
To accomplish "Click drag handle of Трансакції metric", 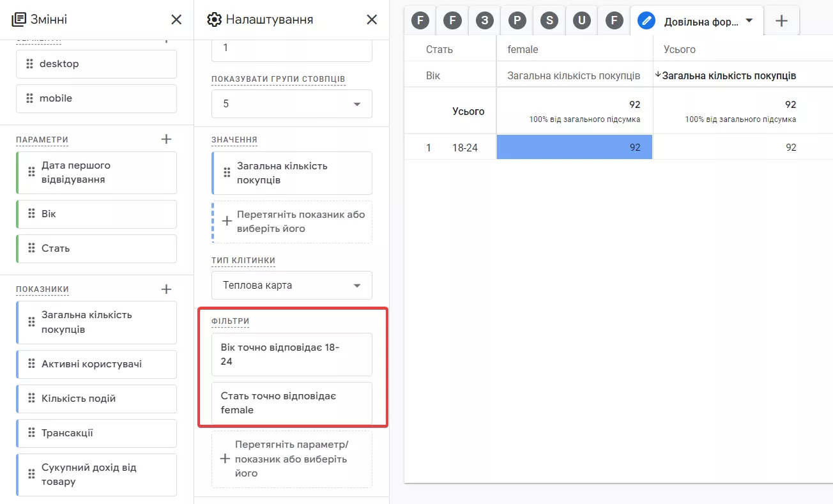I will [x=31, y=433].
